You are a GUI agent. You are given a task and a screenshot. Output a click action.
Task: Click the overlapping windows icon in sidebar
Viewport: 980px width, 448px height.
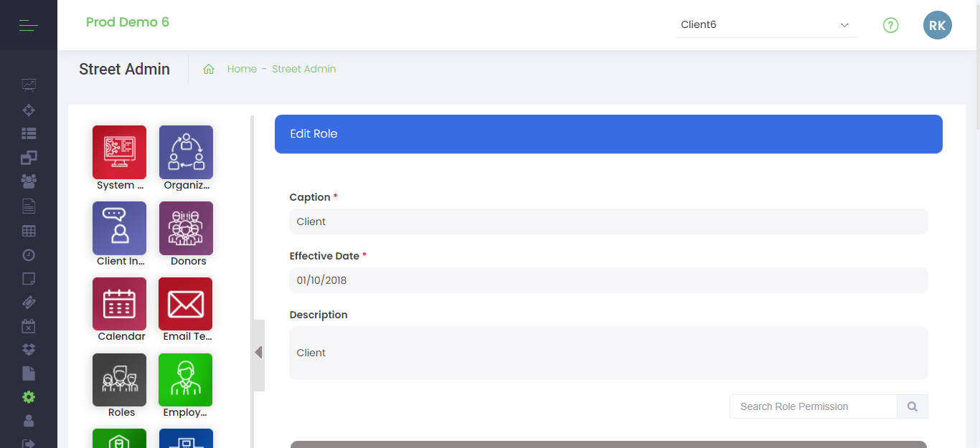click(29, 157)
